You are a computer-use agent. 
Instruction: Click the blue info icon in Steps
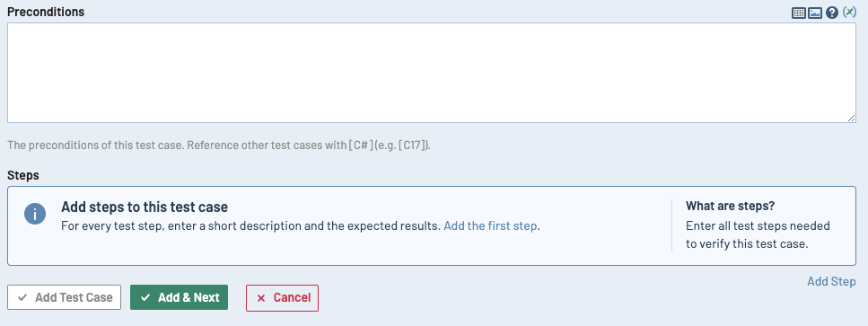tap(35, 214)
